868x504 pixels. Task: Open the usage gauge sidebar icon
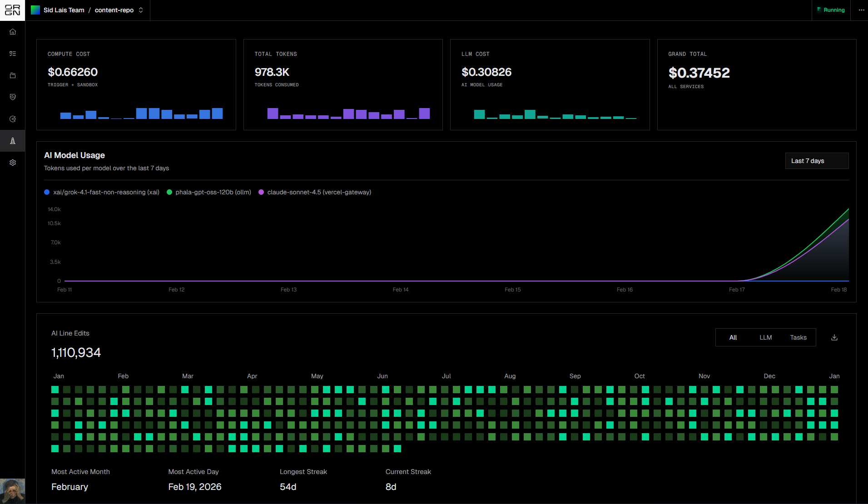pos(13,119)
